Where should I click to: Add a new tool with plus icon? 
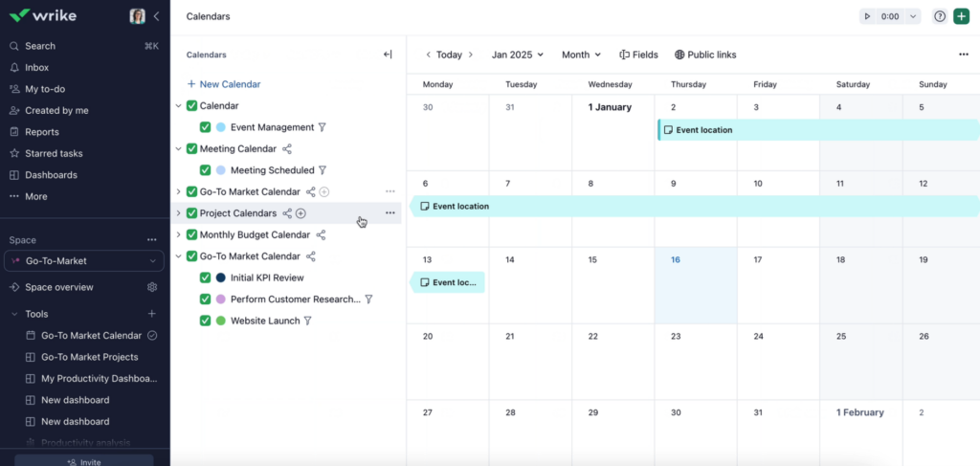[x=151, y=314]
